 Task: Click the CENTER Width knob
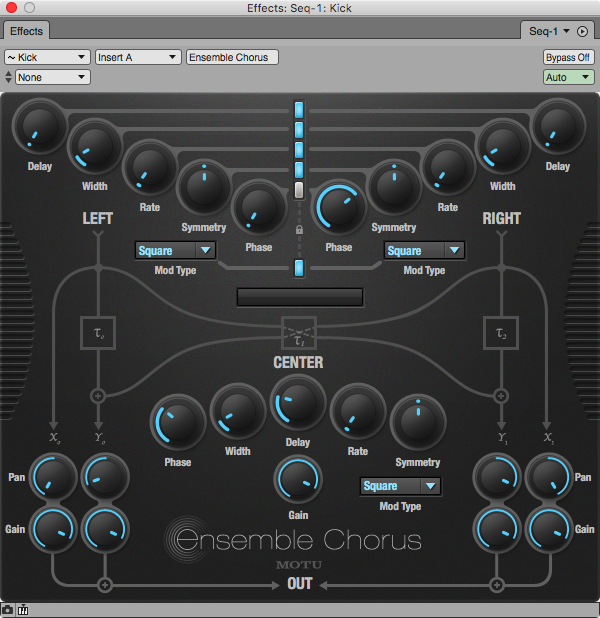coord(238,411)
